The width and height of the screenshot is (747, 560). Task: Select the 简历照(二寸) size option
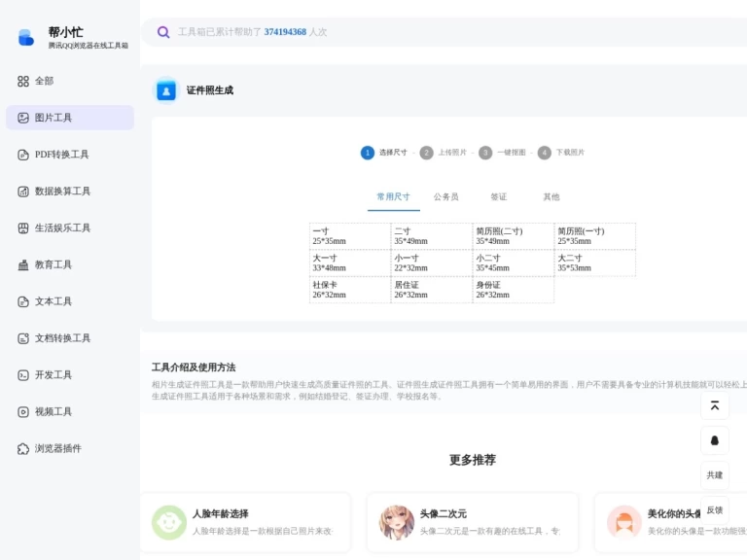point(514,236)
